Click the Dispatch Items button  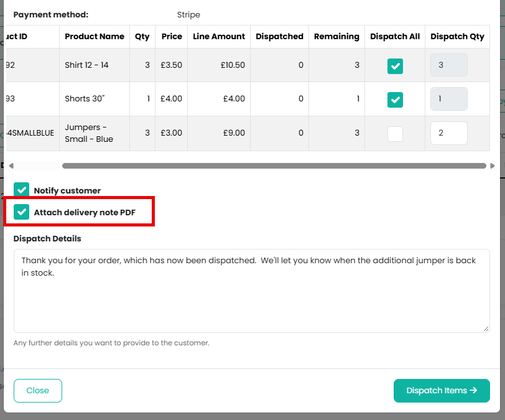pyautogui.click(x=442, y=390)
